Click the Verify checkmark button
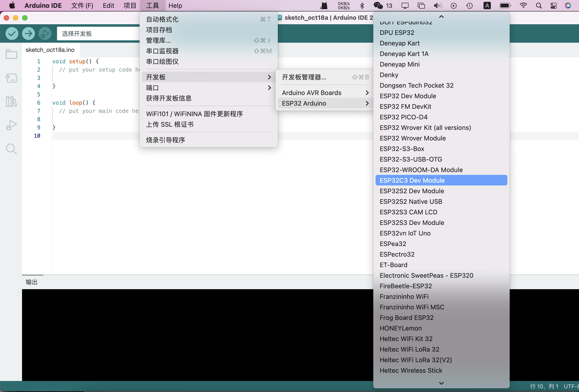The height and width of the screenshot is (392, 579). point(12,33)
